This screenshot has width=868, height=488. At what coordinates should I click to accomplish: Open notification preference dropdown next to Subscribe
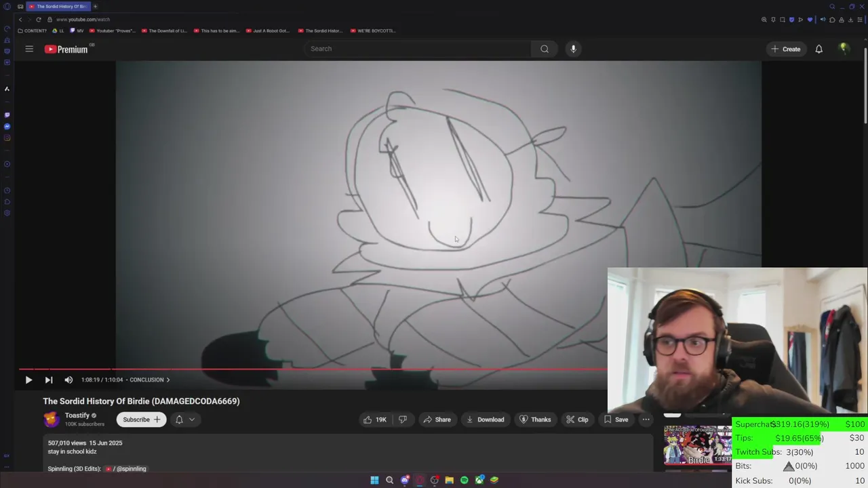click(x=184, y=420)
